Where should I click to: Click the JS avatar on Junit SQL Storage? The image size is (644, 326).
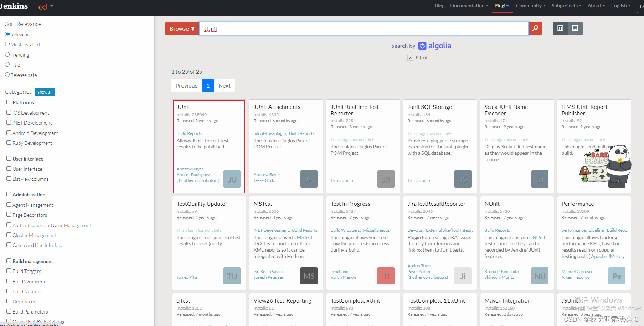(463, 179)
